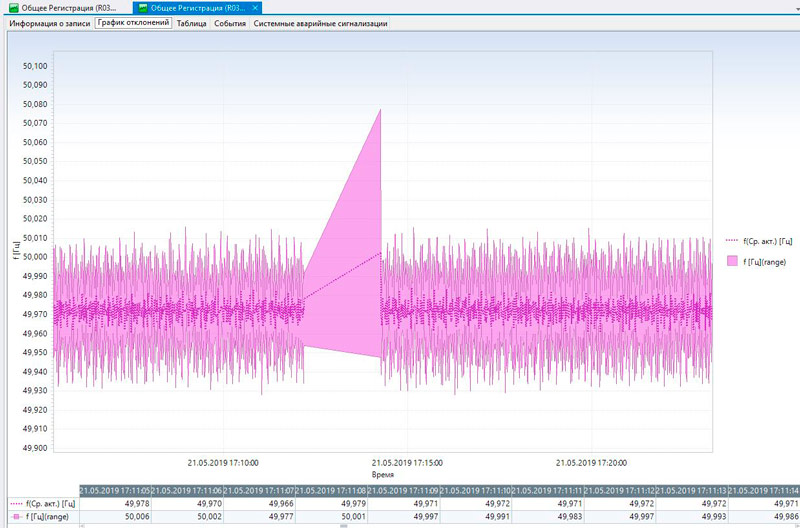
Task: Close the active Общее Регистрация tab
Action: click(255, 7)
